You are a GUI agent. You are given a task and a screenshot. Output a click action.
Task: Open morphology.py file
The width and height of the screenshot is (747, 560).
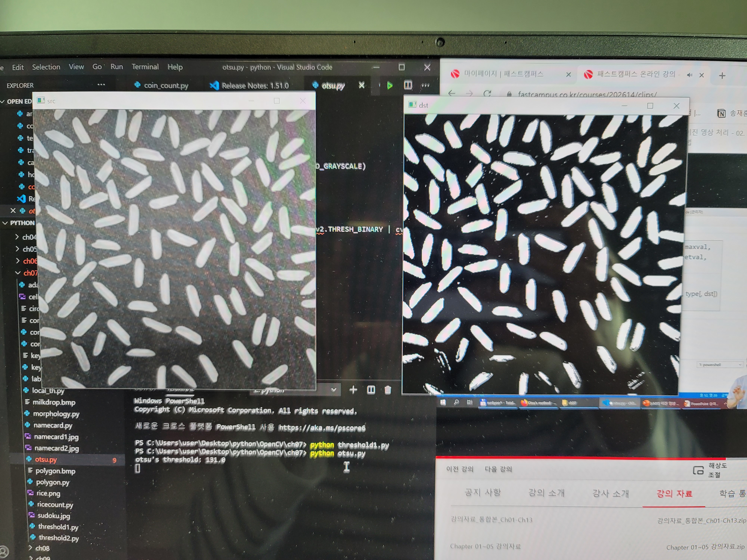click(52, 413)
